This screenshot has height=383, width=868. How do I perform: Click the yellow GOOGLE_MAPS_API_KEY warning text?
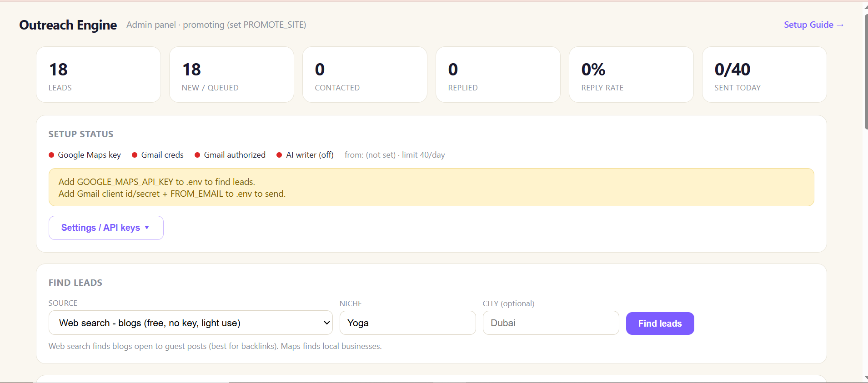[x=157, y=182]
